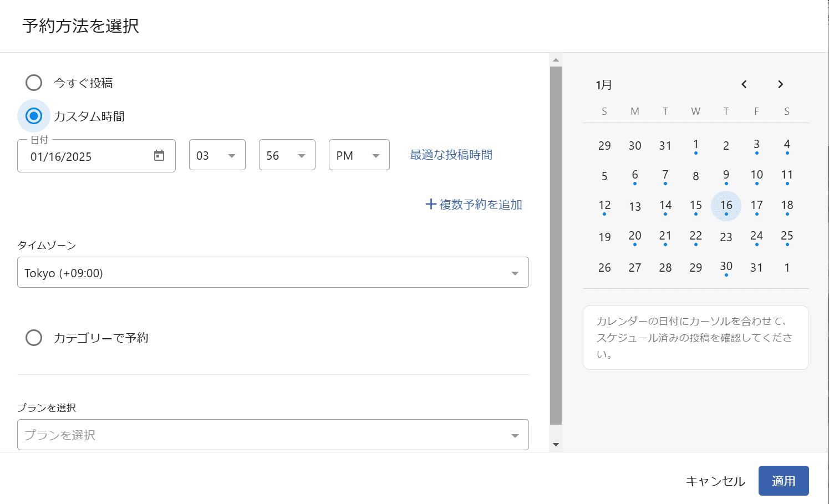Screen dimensions: 829x504
Task: Select January 15 in the calendar
Action: tap(696, 206)
